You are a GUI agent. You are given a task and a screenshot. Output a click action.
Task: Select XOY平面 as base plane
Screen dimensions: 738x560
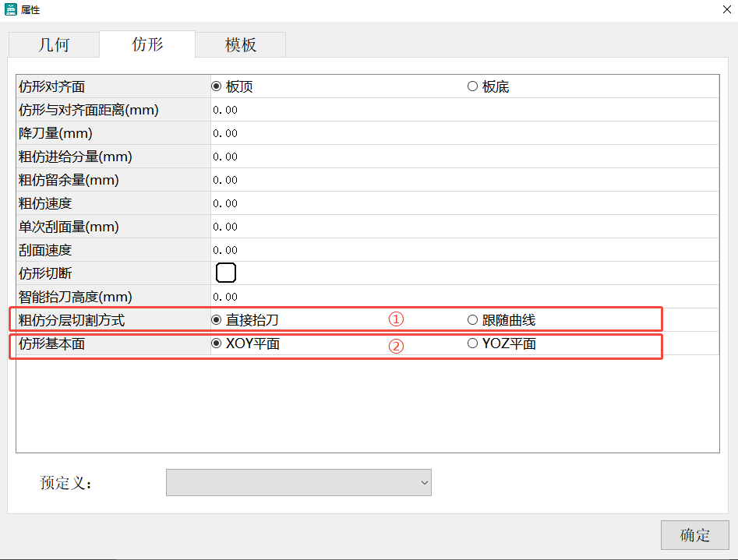217,343
